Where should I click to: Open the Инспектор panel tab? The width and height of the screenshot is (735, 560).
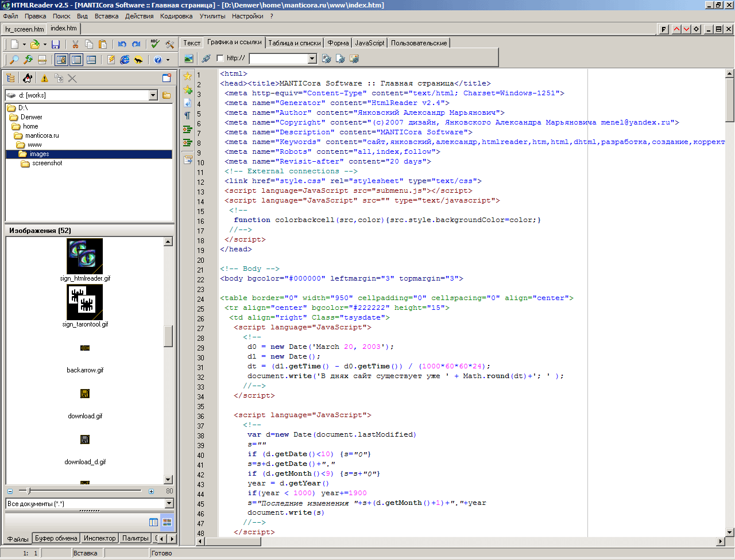99,538
